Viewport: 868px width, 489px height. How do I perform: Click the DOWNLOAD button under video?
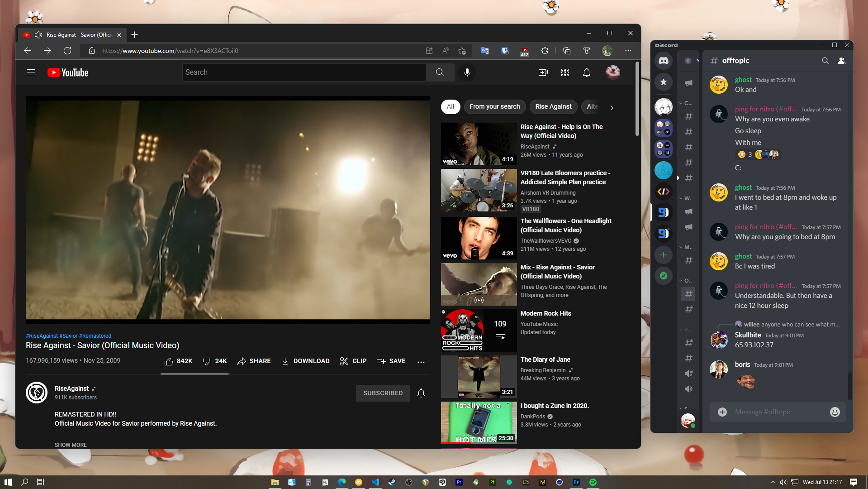[x=305, y=361]
